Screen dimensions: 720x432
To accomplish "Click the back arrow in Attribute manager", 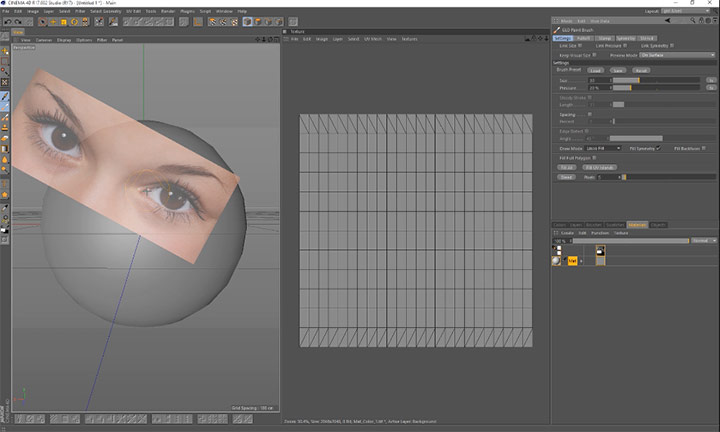I will tap(668, 20).
